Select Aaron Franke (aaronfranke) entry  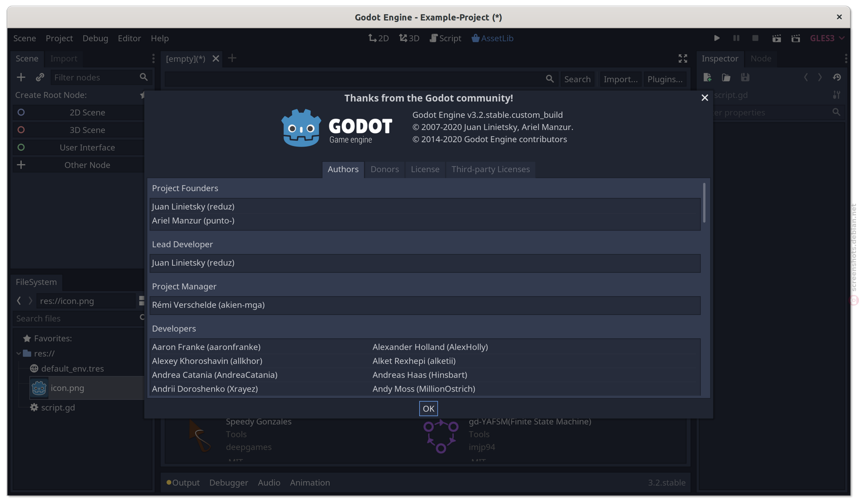point(206,347)
